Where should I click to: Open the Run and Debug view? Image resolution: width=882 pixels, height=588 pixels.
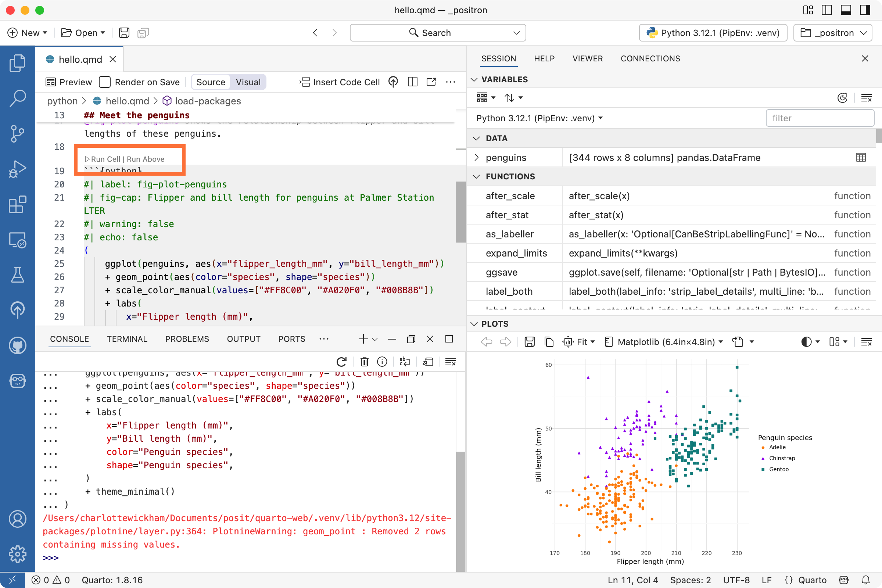17,169
